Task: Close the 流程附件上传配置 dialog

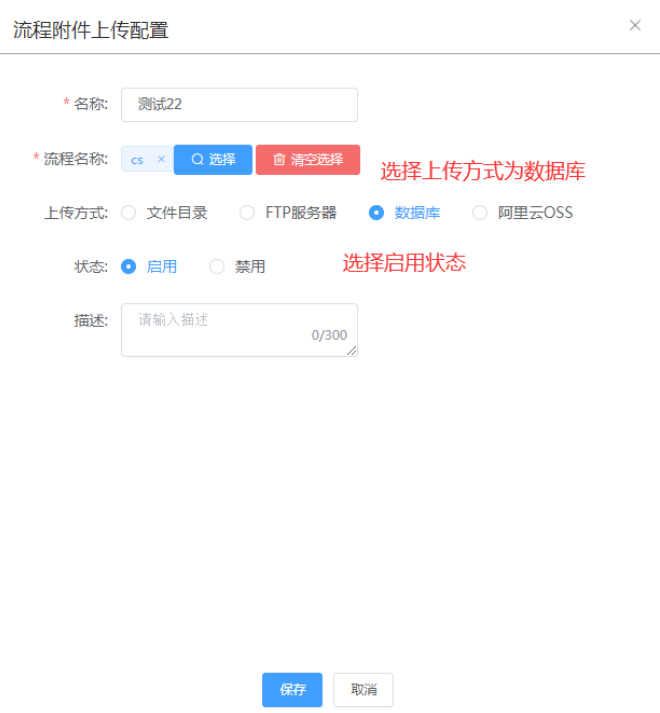Action: [x=635, y=25]
